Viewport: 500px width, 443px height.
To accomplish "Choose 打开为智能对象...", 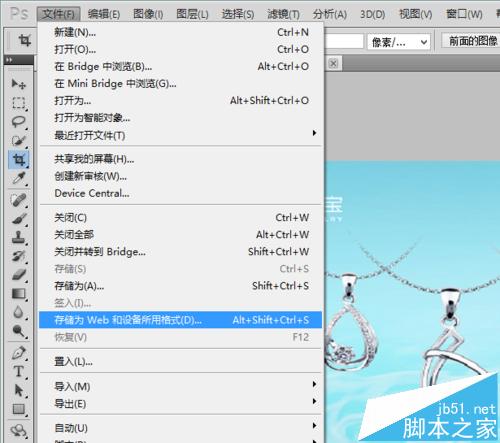I will 181,117.
